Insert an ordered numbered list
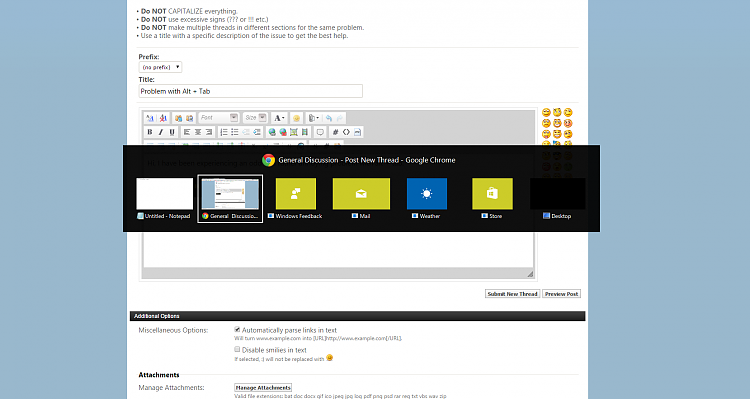Viewport: 750px width, 399px height. [x=224, y=132]
